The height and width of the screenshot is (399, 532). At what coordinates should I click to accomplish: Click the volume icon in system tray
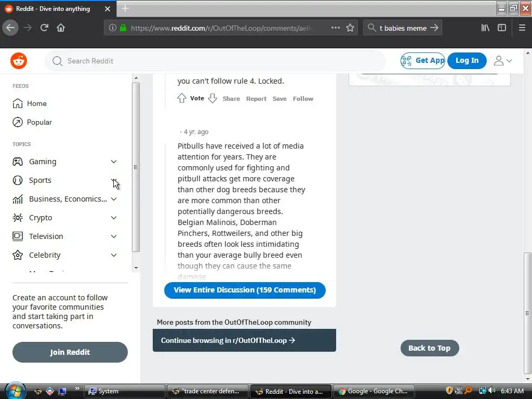click(491, 391)
